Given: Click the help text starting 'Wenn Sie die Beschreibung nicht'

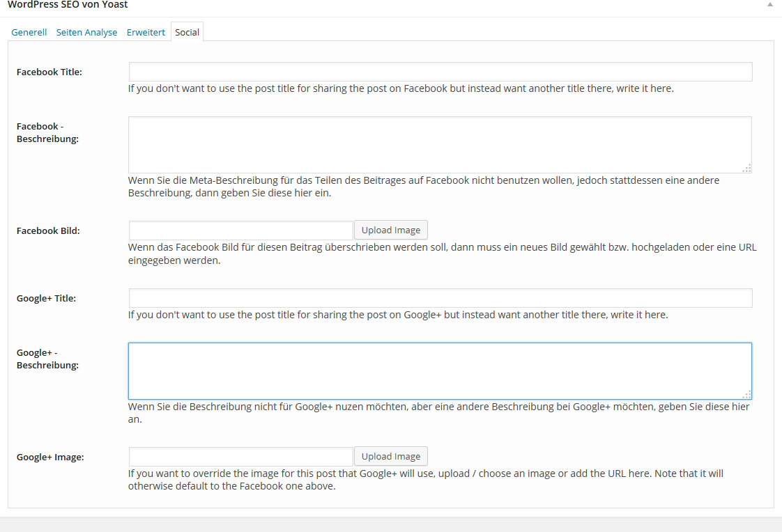Looking at the screenshot, I should 439,413.
